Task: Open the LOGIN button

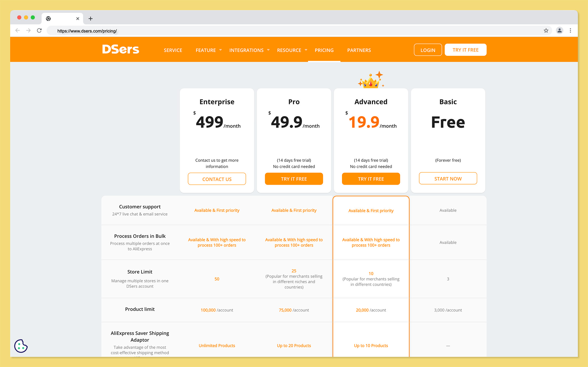Action: [428, 49]
